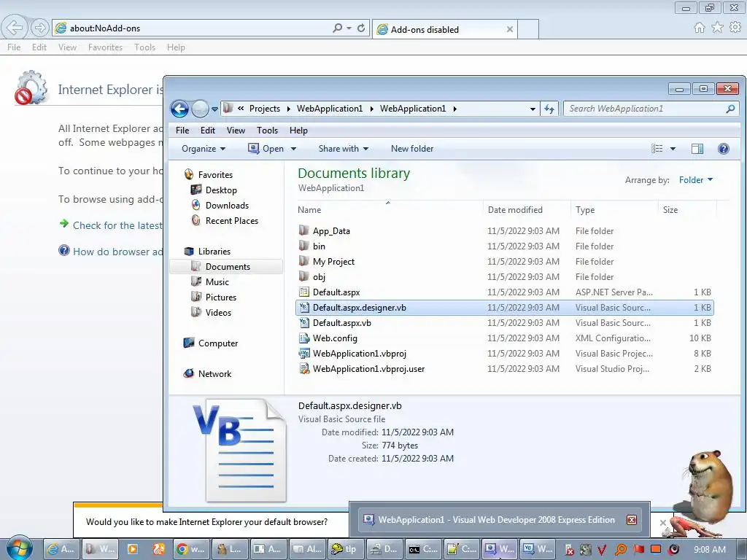
Task: Click New folder button
Action: tap(412, 149)
